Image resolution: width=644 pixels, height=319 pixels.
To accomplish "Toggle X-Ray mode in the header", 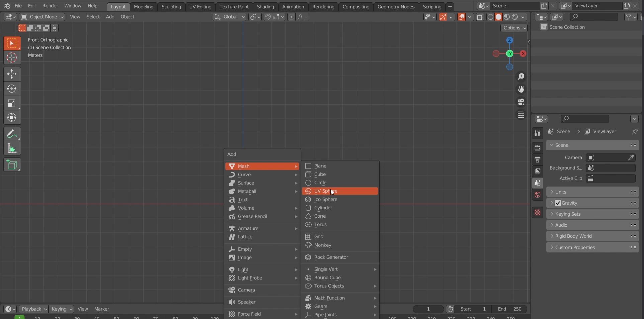I will 480,17.
